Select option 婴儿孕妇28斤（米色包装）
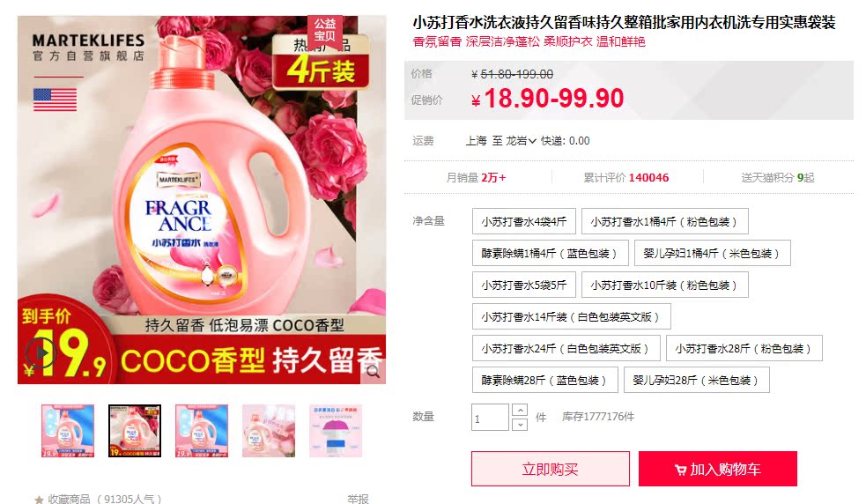The width and height of the screenshot is (866, 504). pyautogui.click(x=697, y=381)
